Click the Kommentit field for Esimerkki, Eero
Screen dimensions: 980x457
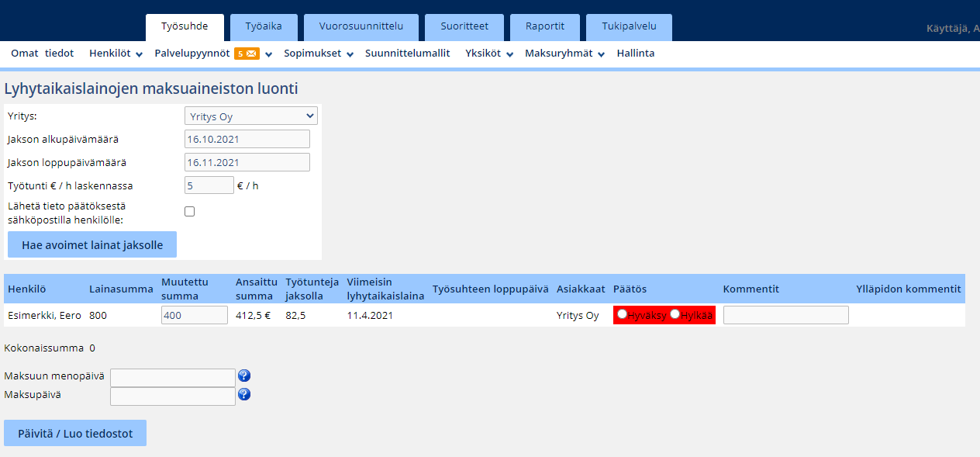tap(786, 315)
